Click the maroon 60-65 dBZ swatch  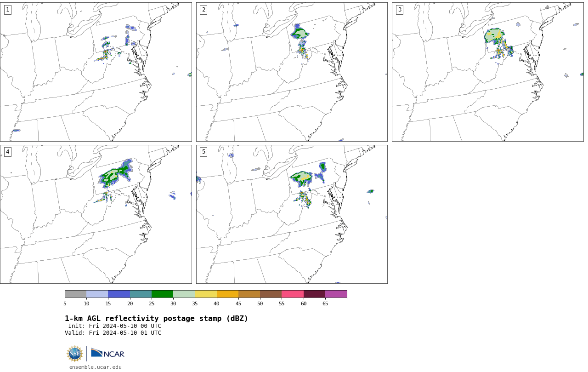tap(314, 294)
